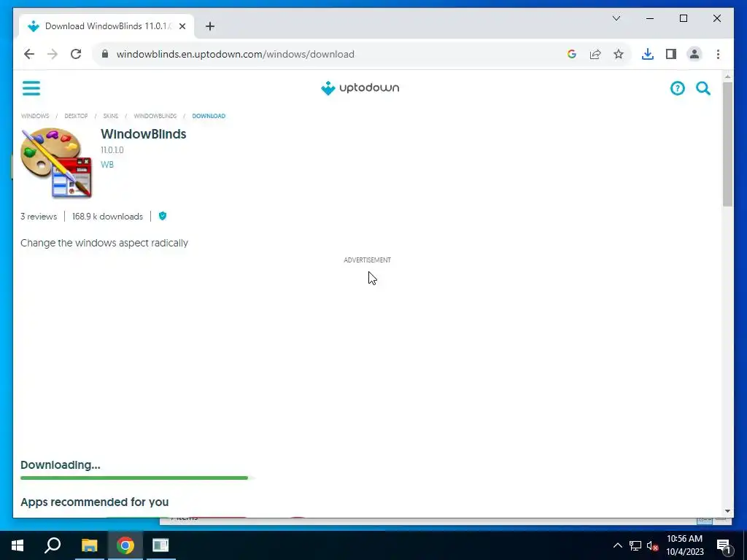Click the ADVERTISEMENT label
The height and width of the screenshot is (560, 747).
tap(368, 260)
